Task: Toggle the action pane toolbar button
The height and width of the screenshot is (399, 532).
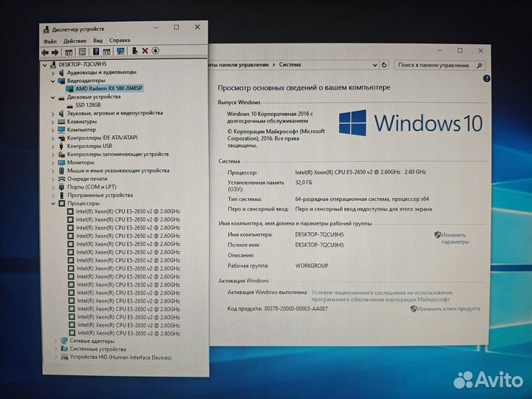Action: pos(106,52)
